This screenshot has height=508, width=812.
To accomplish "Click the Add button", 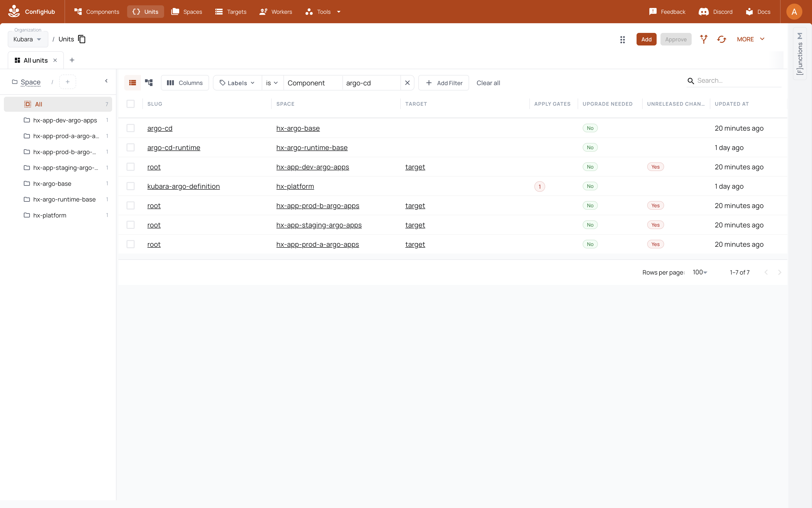I will pos(646,39).
